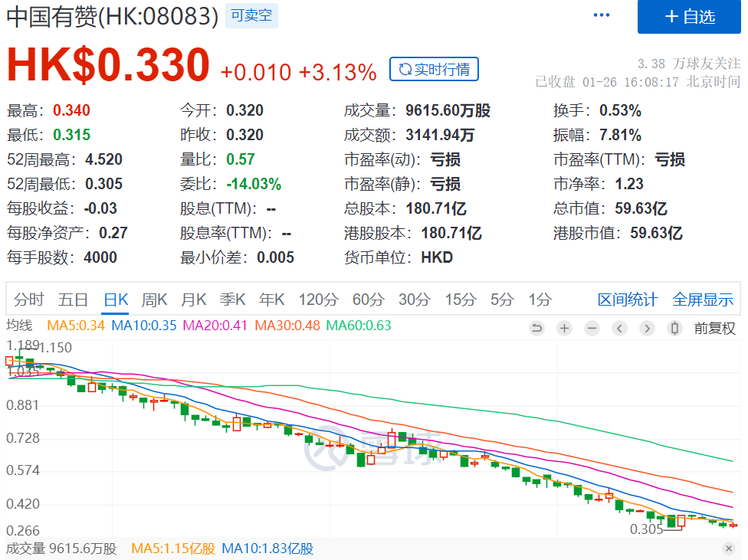
Task: Refresh with 实时行情 button
Action: pyautogui.click(x=434, y=69)
